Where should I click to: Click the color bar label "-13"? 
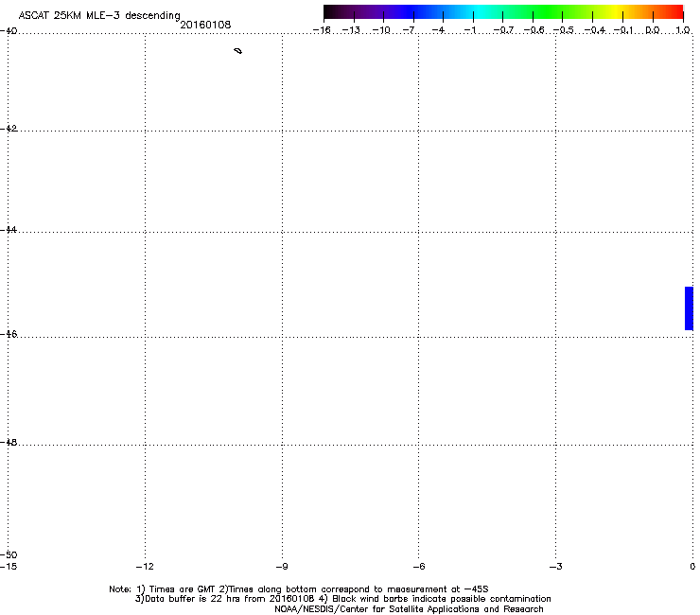point(351,30)
